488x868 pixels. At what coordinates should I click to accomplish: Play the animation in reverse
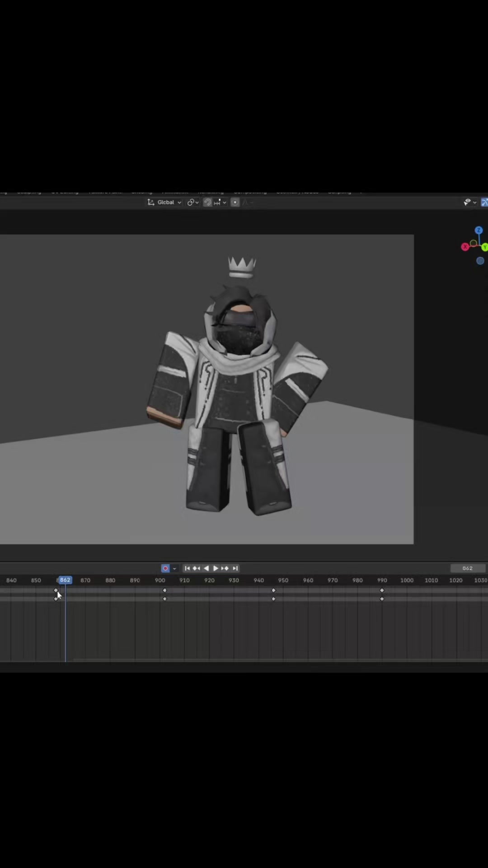[x=206, y=568]
